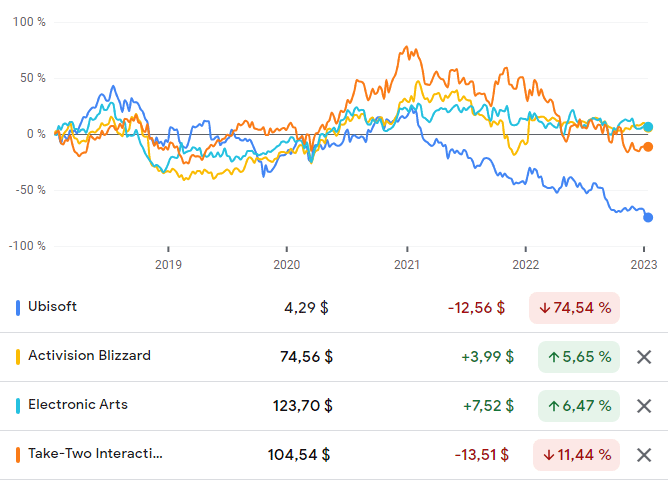Open the Electronic Arts stock row
Screen dimensions: 668x480
pos(78,405)
